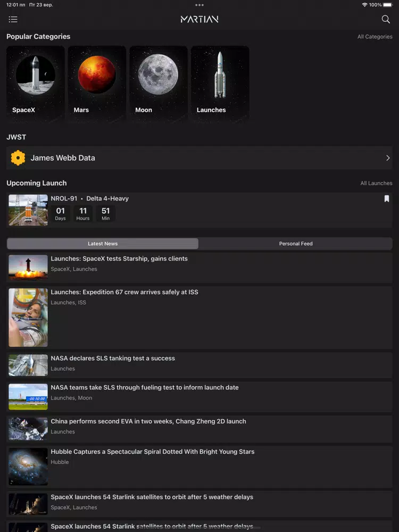Tap the 01 Days countdown box
This screenshot has height=532, width=399.
[61, 214]
